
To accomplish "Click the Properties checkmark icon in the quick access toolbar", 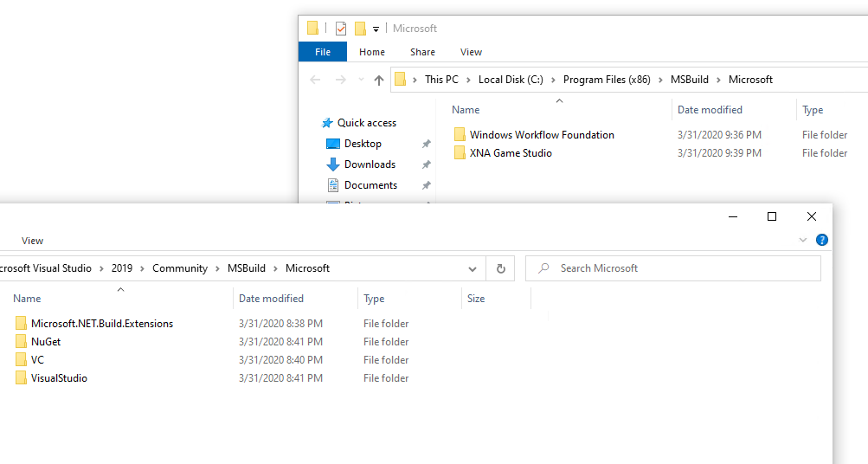I will [x=341, y=29].
